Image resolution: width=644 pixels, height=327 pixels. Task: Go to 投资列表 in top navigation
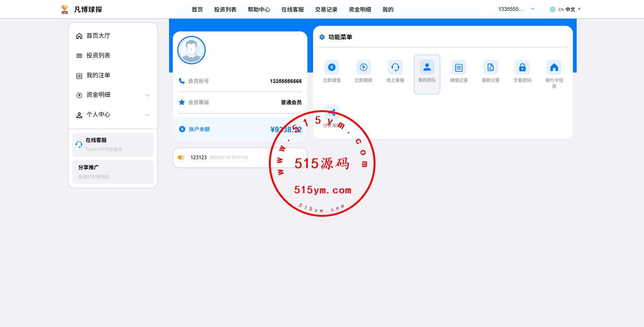pos(225,10)
